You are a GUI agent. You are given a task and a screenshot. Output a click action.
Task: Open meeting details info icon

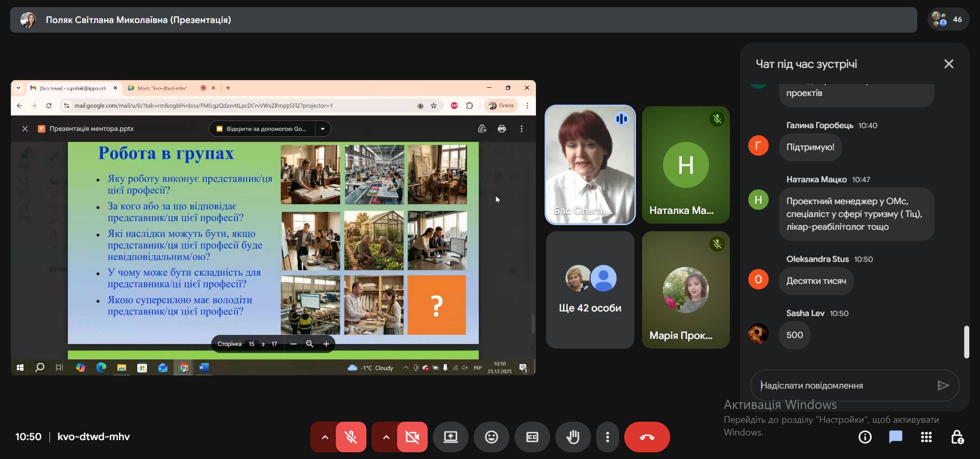click(x=865, y=437)
